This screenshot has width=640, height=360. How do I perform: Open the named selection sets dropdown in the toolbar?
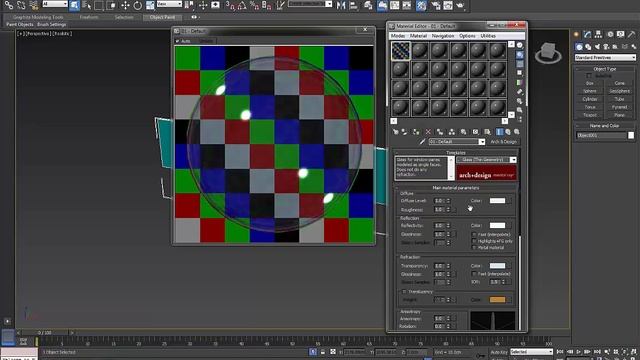tap(329, 4)
